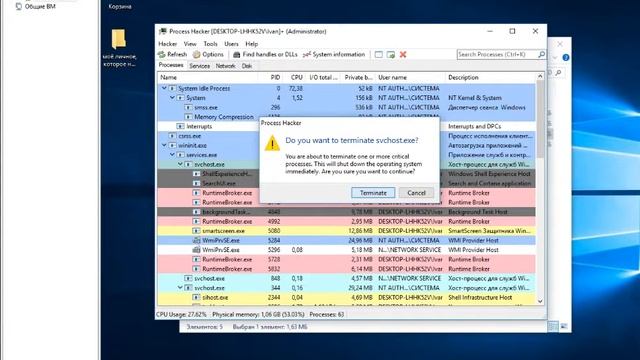Open the Users menu
Screen dimensions: 640x360
(x=231, y=44)
